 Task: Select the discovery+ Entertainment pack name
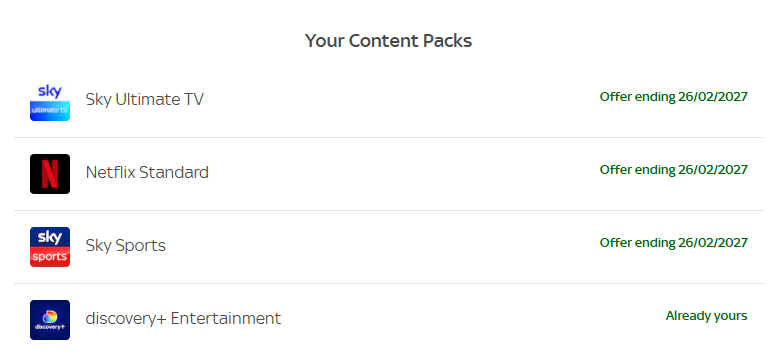point(183,319)
